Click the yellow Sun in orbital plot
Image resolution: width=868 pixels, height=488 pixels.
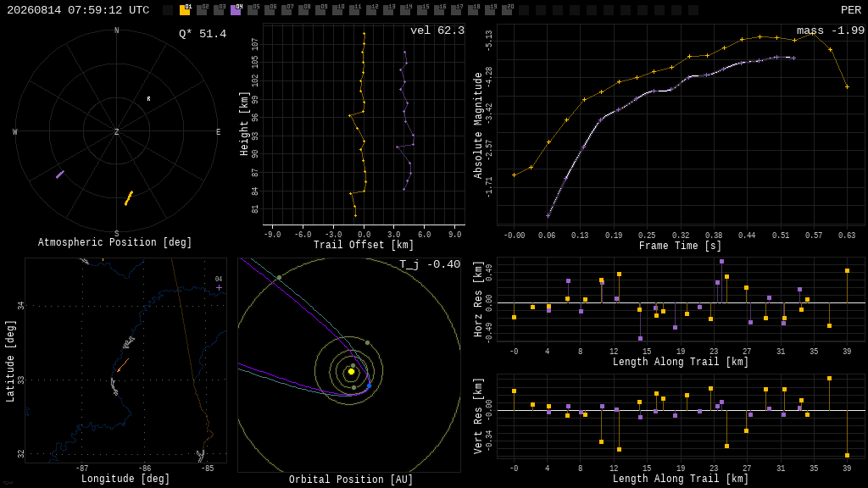tap(351, 372)
